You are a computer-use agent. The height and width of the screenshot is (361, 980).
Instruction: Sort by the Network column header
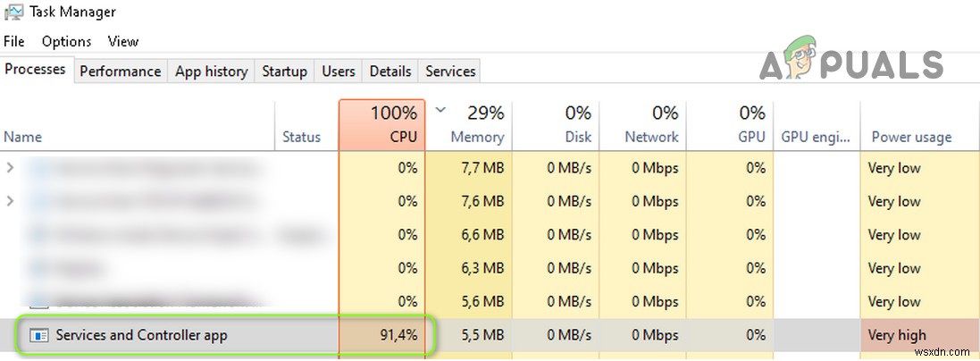click(644, 125)
